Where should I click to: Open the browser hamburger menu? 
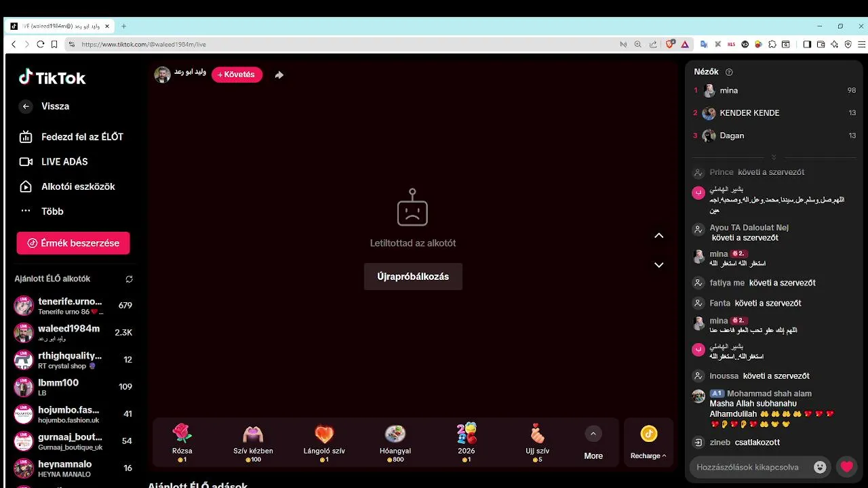tap(861, 44)
